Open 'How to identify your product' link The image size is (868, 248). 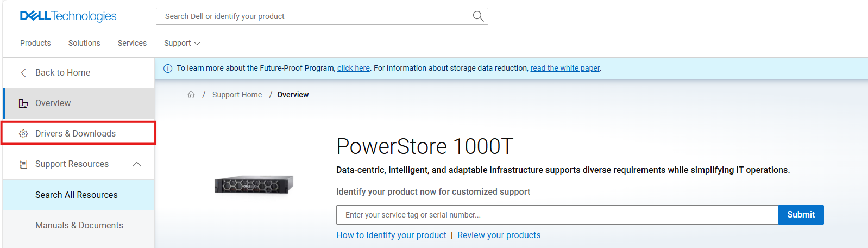391,235
